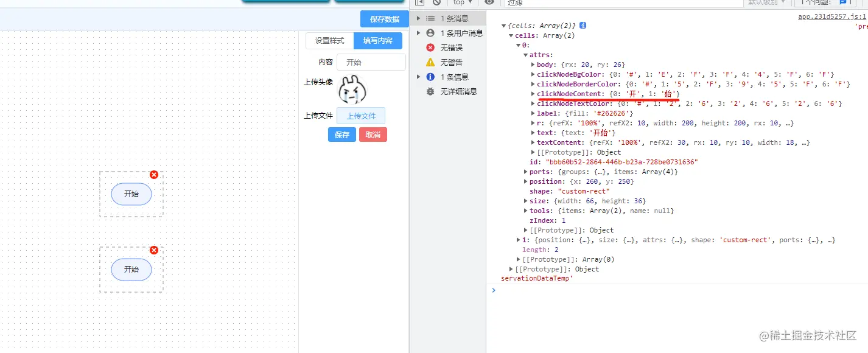Screen dimensions: 868x353
Task: Click the length: 2 line
Action: pyautogui.click(x=541, y=250)
